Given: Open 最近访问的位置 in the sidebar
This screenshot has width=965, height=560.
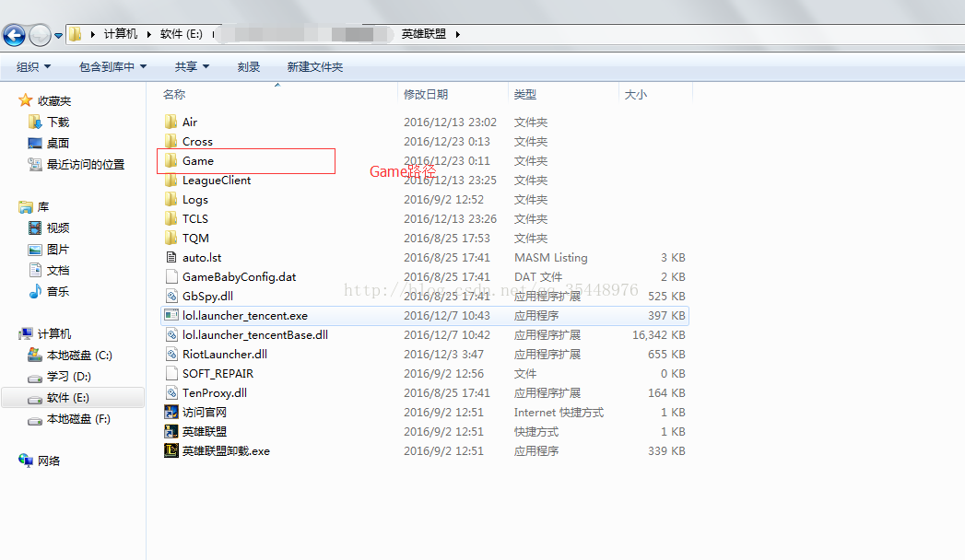Looking at the screenshot, I should coord(85,164).
